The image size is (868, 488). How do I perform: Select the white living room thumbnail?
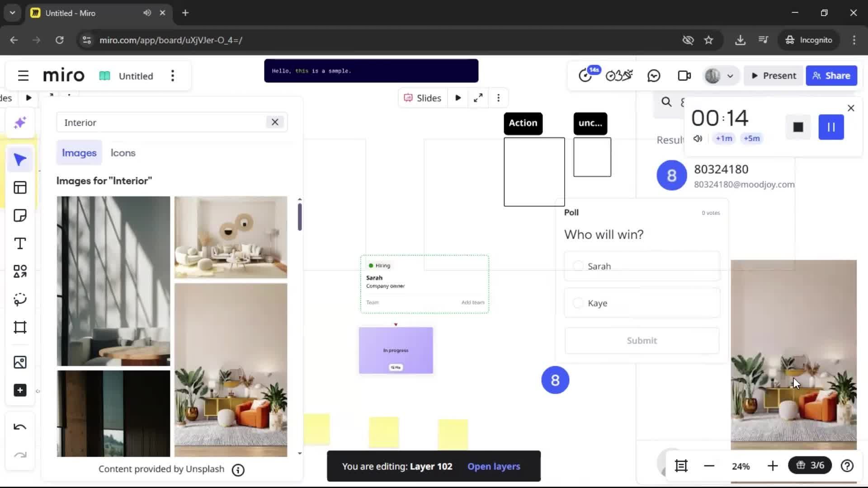pos(231,237)
